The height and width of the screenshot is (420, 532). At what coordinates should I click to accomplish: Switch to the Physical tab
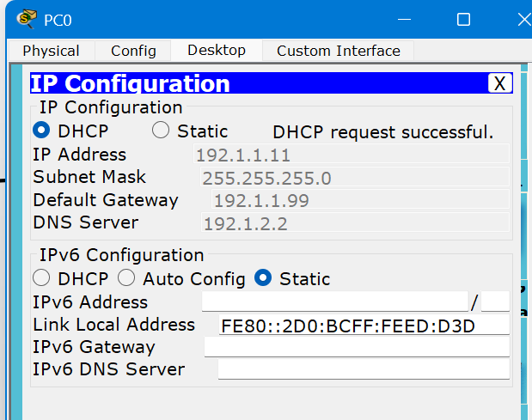point(51,51)
